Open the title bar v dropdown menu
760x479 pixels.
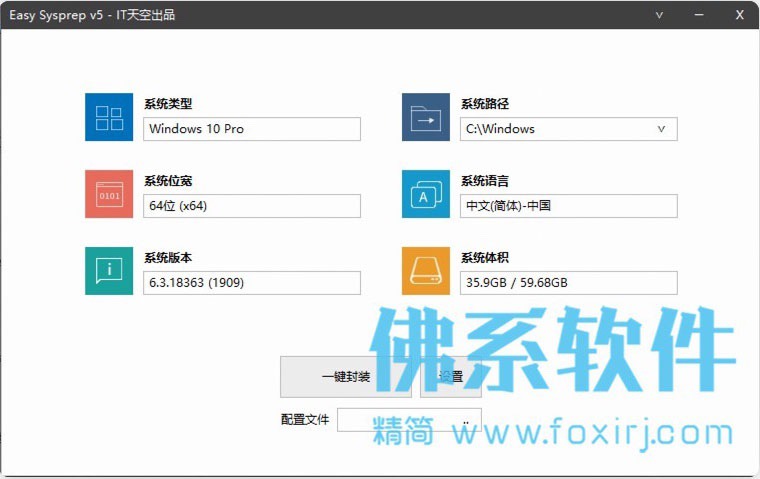click(x=659, y=15)
